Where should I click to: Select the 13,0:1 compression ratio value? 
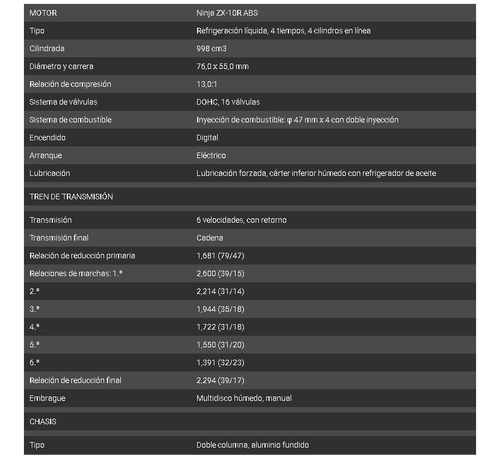pos(206,84)
